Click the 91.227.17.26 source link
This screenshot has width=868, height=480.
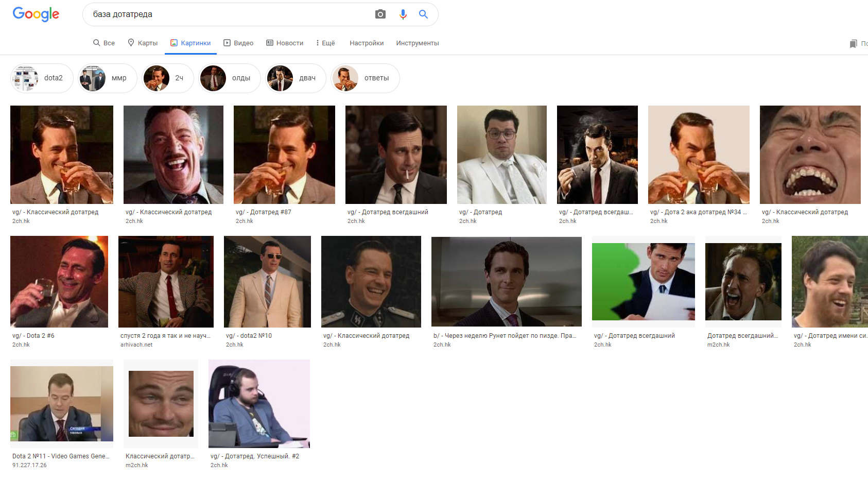click(29, 465)
